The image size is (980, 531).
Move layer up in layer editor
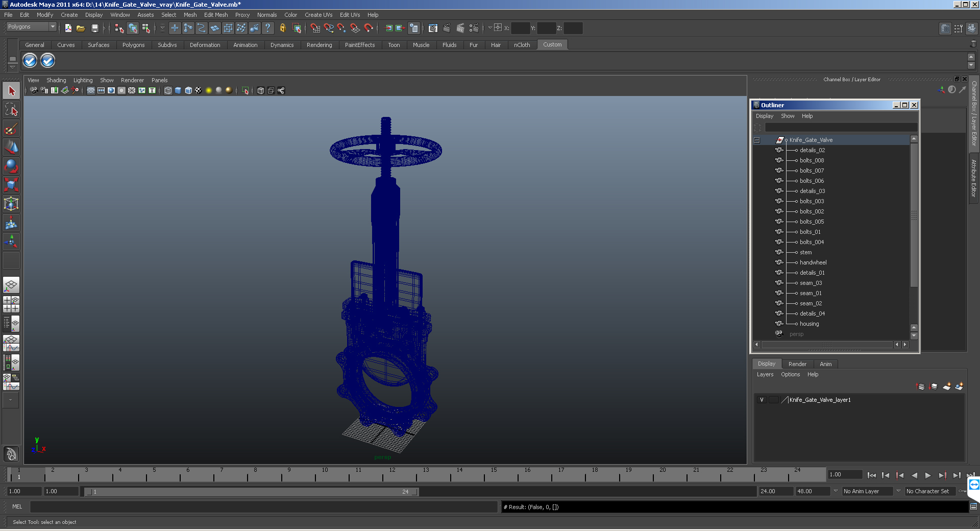pos(921,387)
